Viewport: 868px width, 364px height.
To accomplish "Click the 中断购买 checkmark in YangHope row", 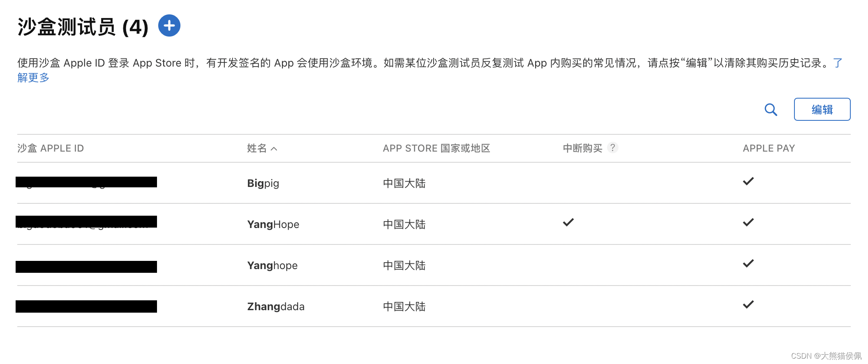I will tap(568, 222).
